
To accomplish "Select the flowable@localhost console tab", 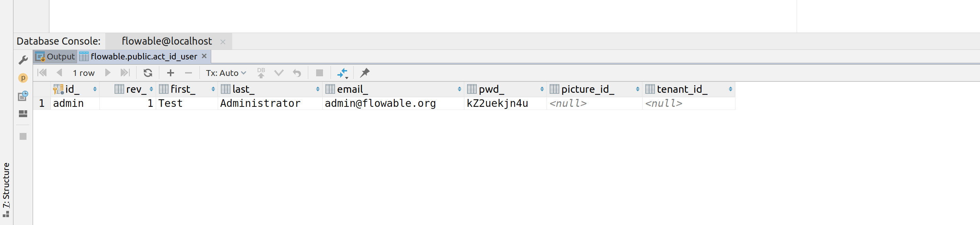I will 166,41.
